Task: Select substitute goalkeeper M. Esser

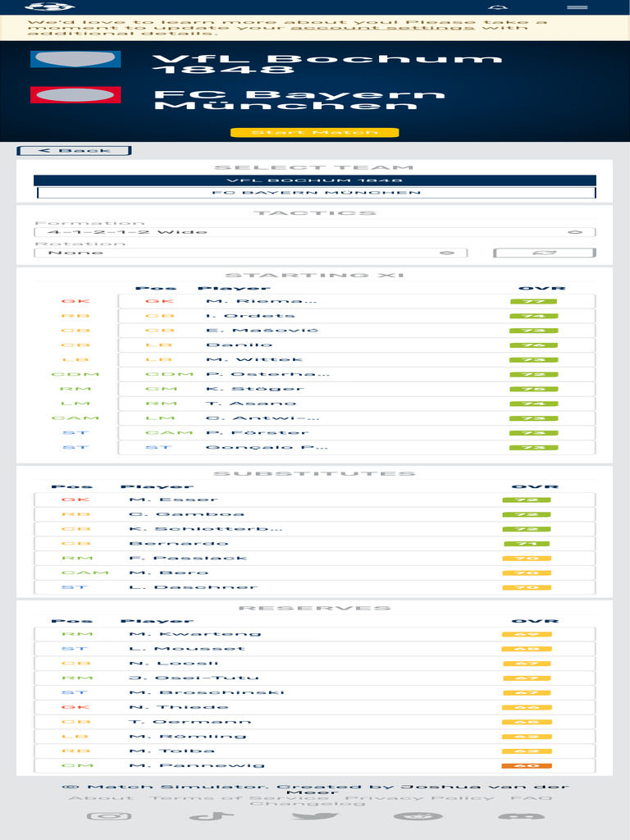Action: pyautogui.click(x=315, y=500)
